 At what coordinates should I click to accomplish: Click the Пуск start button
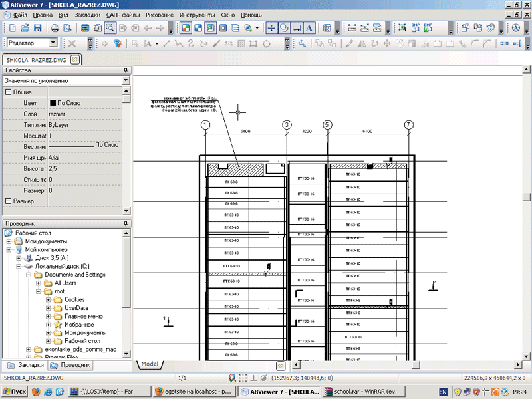[14, 392]
